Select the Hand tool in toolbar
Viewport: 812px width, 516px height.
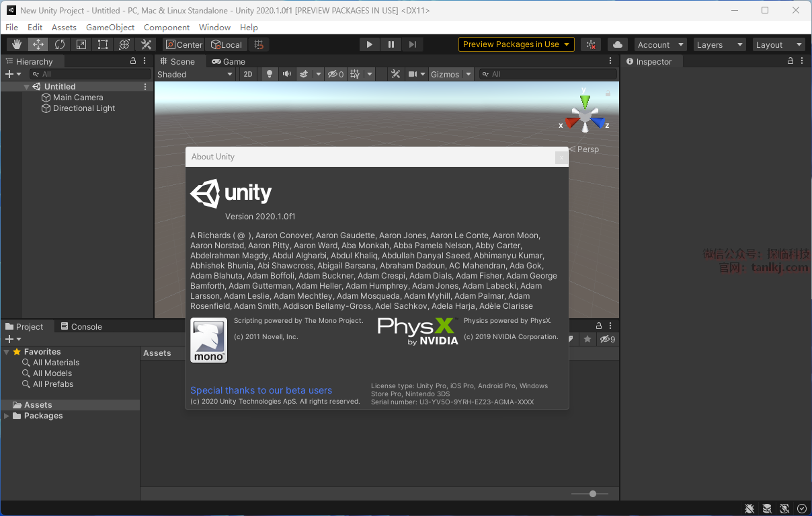pos(17,44)
